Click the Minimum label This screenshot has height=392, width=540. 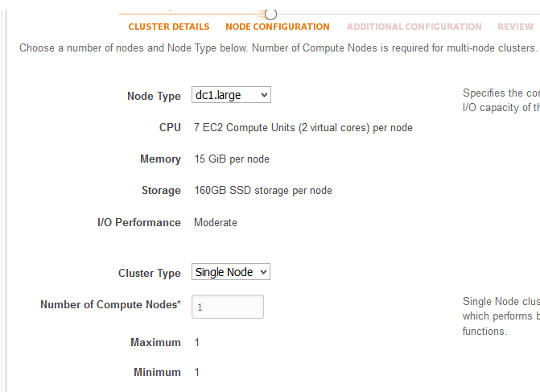click(x=157, y=372)
